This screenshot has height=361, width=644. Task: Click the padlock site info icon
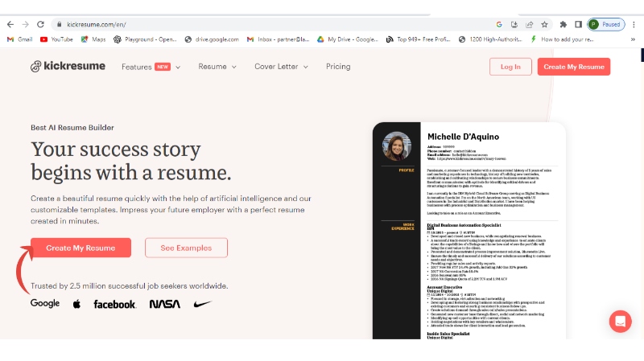point(59,25)
